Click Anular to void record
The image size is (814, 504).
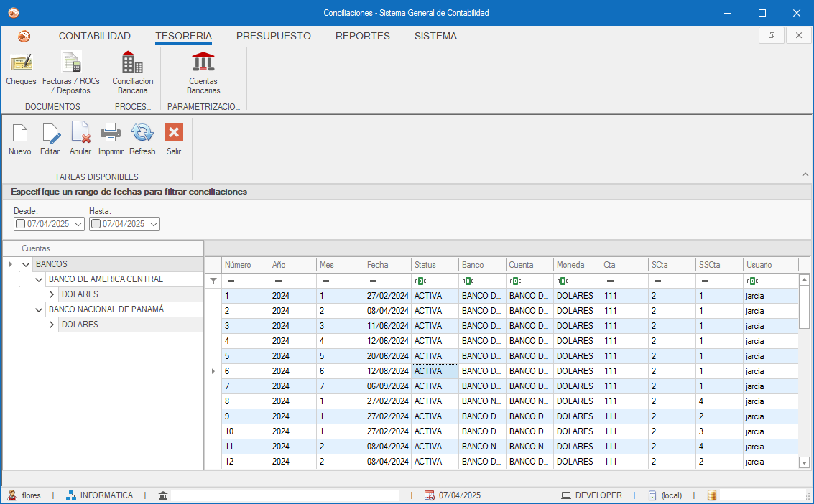pyautogui.click(x=80, y=139)
